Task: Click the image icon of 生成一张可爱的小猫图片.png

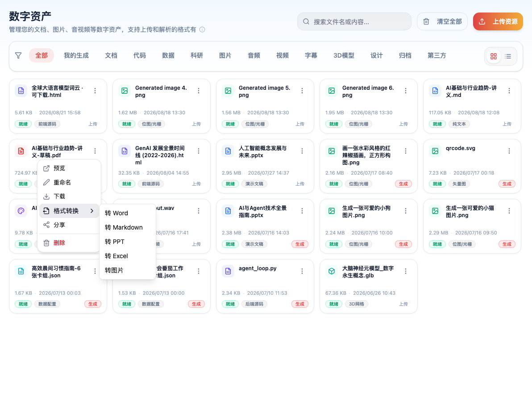Action: [x=435, y=211]
